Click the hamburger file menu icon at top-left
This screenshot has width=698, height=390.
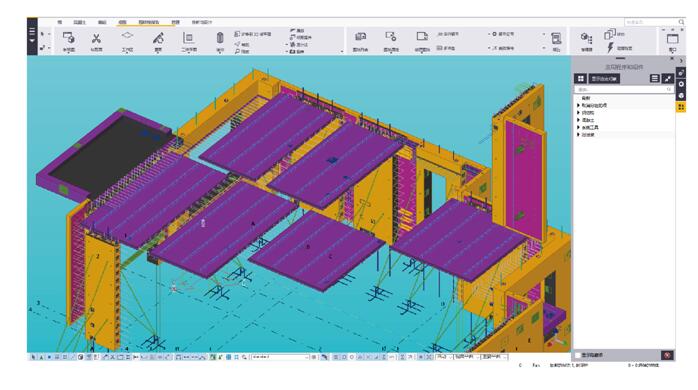point(32,32)
